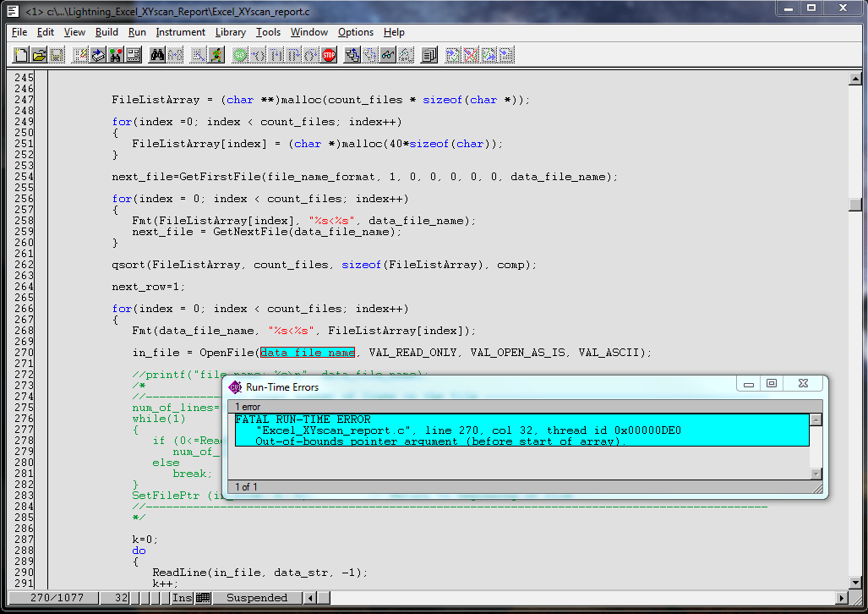Viewport: 868px width, 614px height.
Task: Open the Options menu
Action: coord(356,32)
